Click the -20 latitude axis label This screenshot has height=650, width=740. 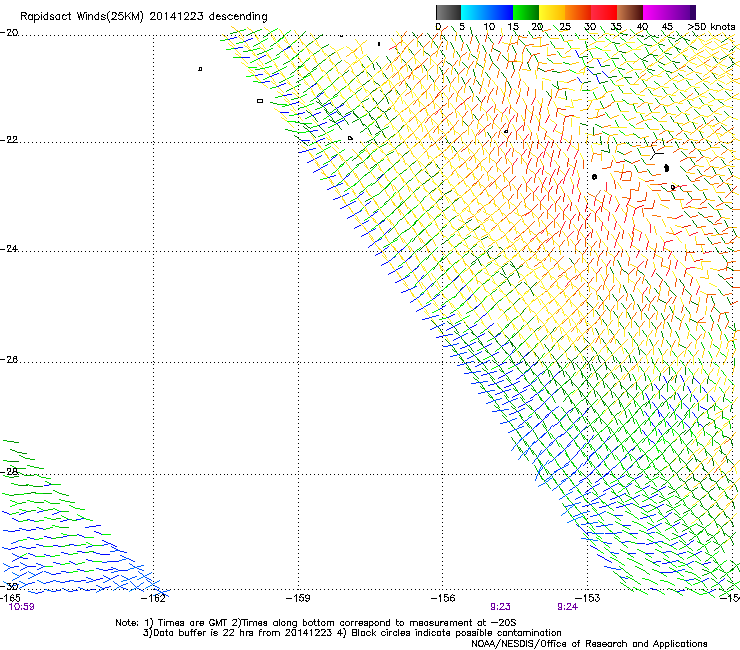coord(9,33)
